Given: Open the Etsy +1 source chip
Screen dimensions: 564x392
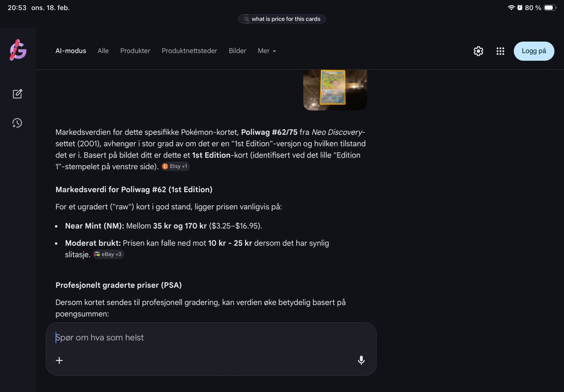Looking at the screenshot, I should (175, 166).
